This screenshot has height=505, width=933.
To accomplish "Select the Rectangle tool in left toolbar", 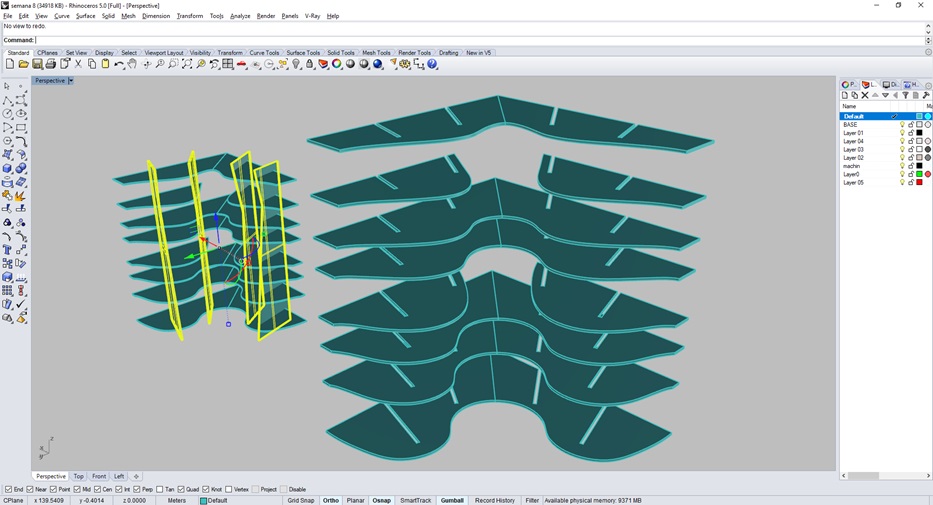I will [21, 127].
